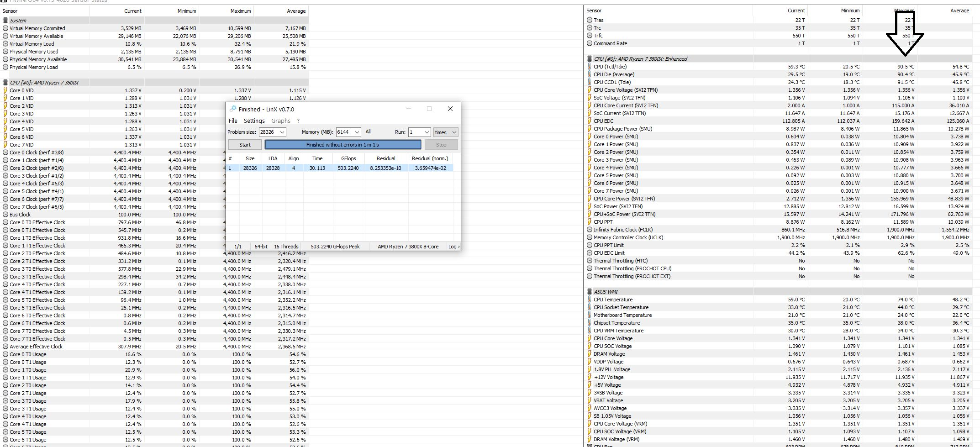This screenshot has width=980, height=447.
Task: Open the File menu in LinX
Action: 233,121
